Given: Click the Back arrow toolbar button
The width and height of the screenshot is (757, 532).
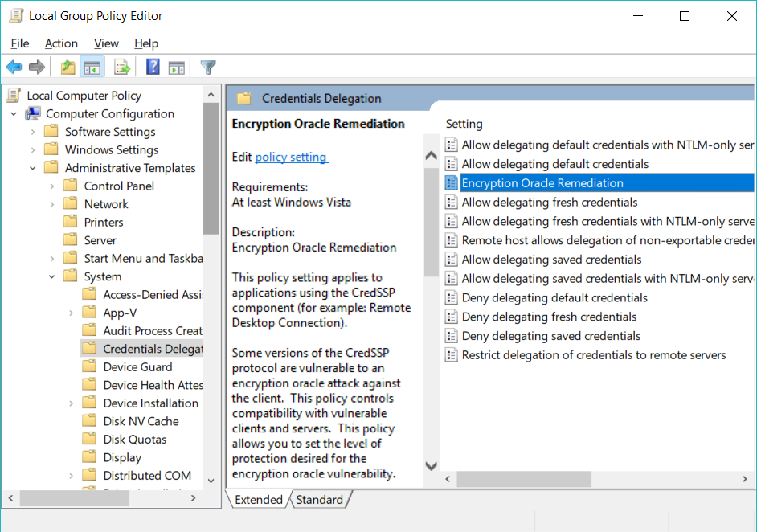Looking at the screenshot, I should coord(14,68).
